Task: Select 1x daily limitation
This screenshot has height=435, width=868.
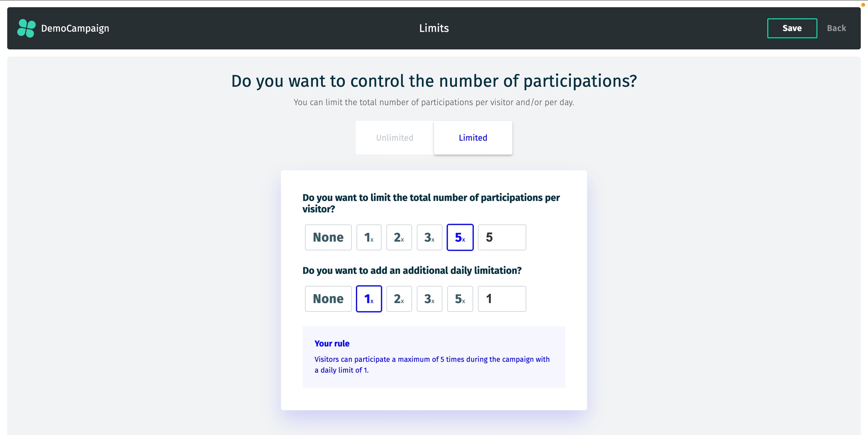Action: [369, 299]
